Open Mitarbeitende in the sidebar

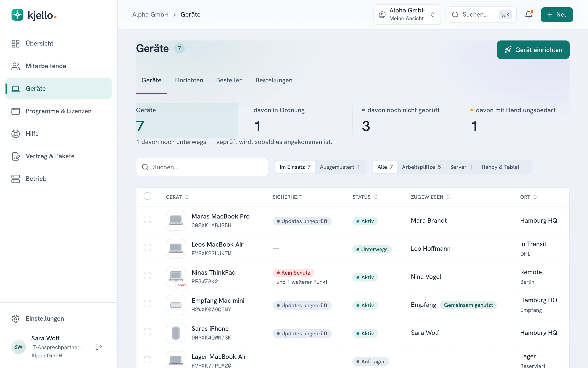pyautogui.click(x=59, y=66)
